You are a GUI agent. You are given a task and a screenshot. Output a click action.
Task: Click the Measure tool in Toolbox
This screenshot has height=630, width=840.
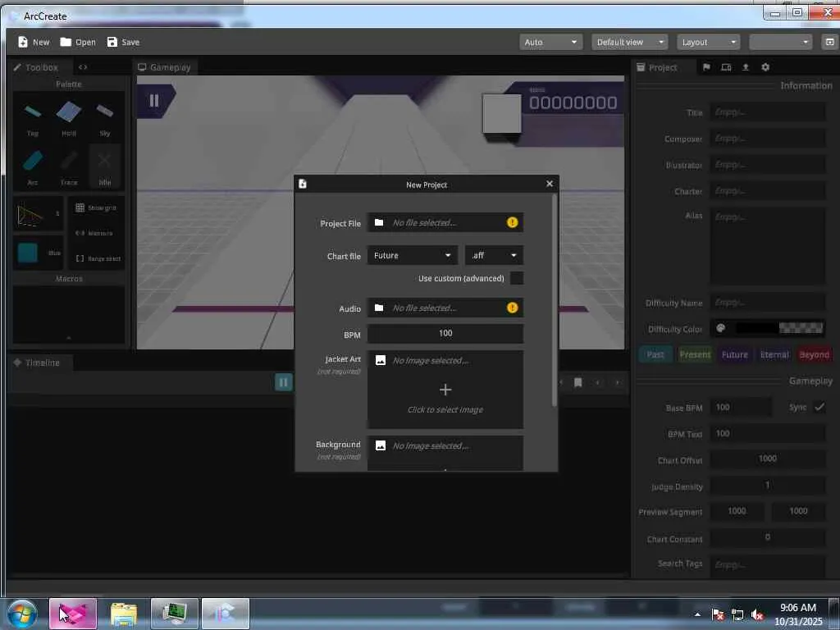95,233
